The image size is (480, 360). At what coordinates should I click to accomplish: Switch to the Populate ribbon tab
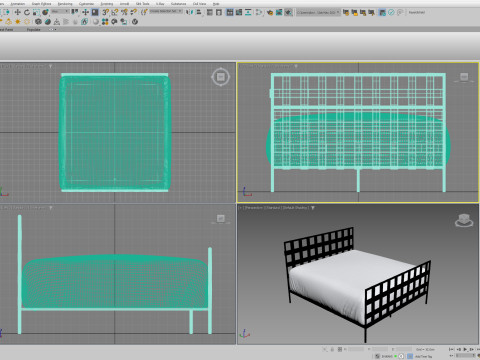33,29
